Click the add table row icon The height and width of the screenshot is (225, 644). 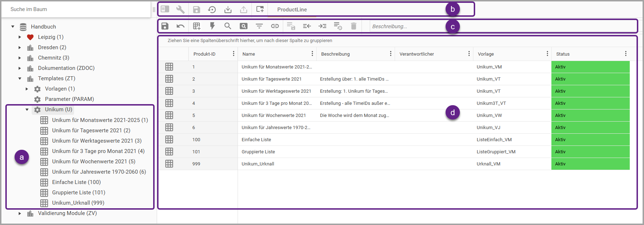coord(197,26)
